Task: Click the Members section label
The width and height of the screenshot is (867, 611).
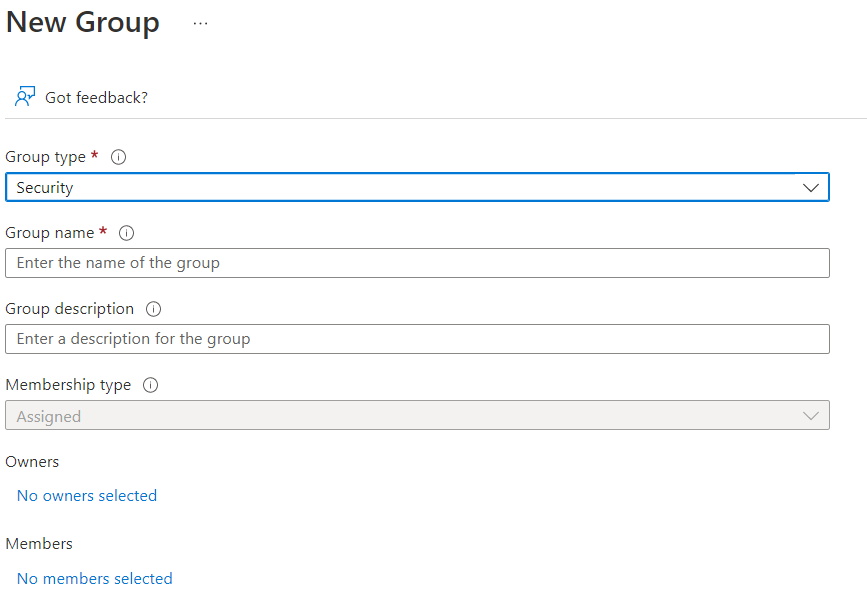Action: point(39,544)
